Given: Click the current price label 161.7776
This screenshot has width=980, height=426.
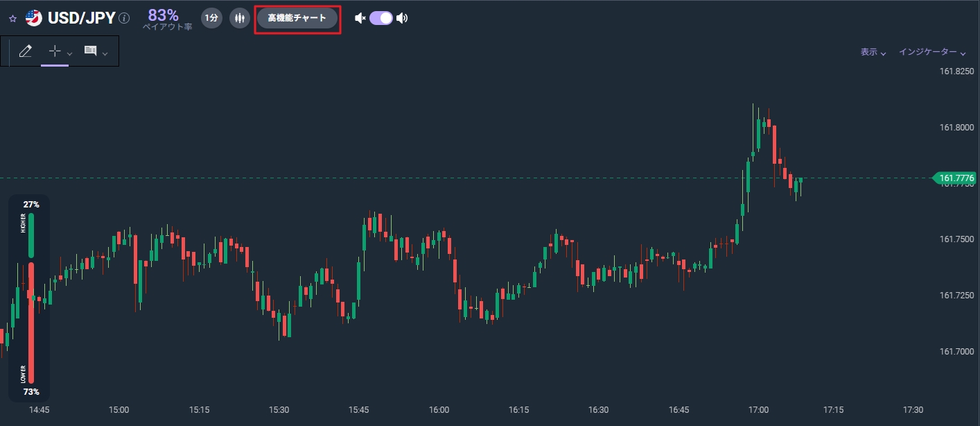Looking at the screenshot, I should [956, 178].
